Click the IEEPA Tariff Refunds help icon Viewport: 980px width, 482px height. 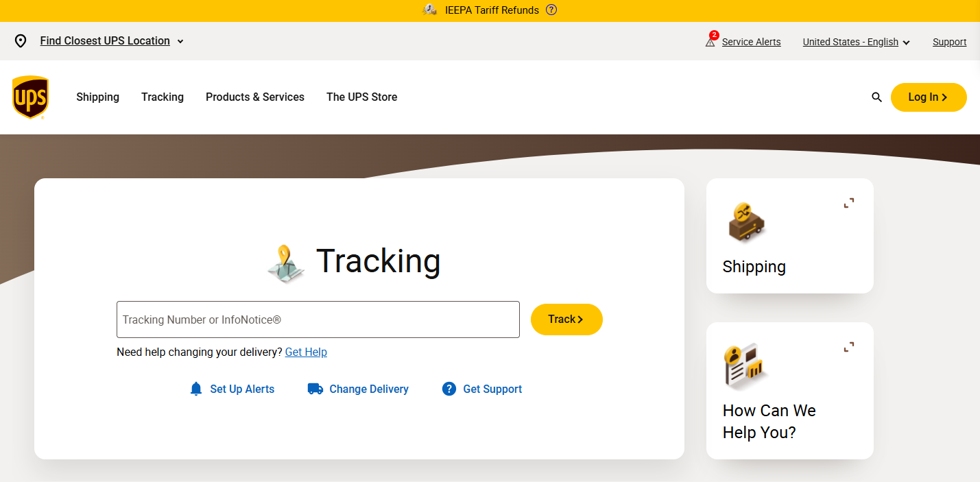pos(551,10)
